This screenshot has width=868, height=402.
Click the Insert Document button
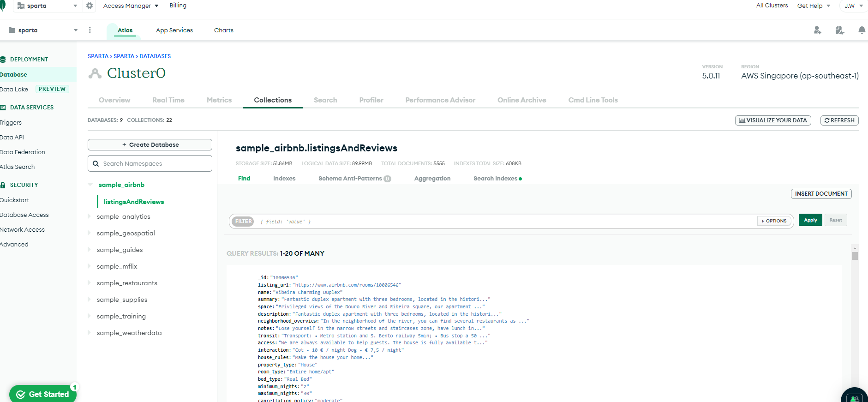click(821, 194)
